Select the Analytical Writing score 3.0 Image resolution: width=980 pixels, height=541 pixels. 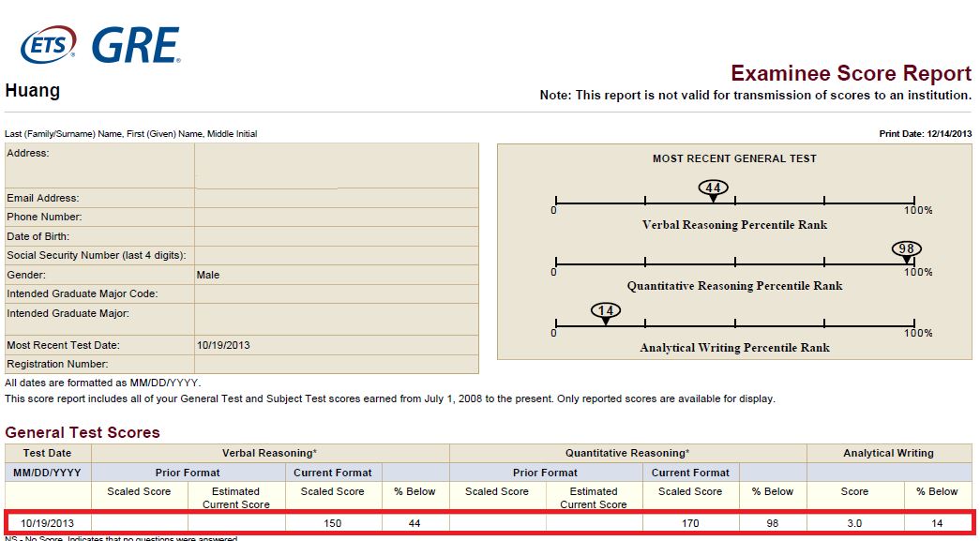[x=854, y=523]
